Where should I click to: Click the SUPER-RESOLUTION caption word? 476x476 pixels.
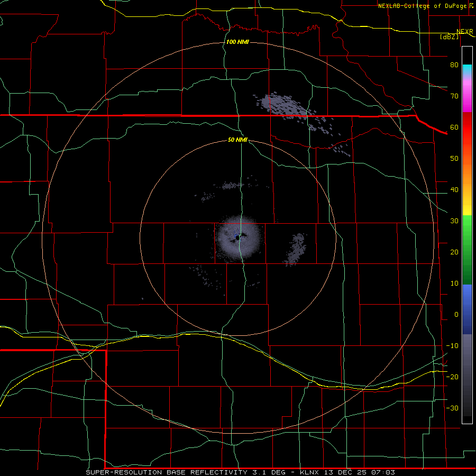click(x=124, y=472)
